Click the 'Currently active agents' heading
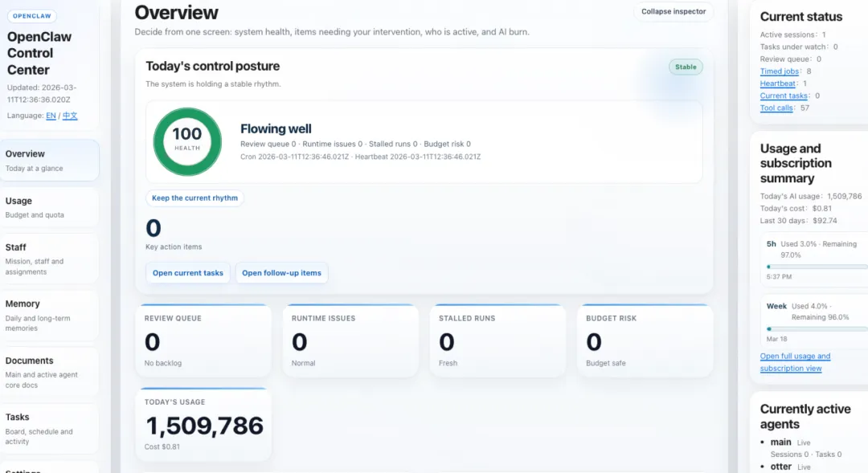The height and width of the screenshot is (473, 868). click(x=805, y=417)
